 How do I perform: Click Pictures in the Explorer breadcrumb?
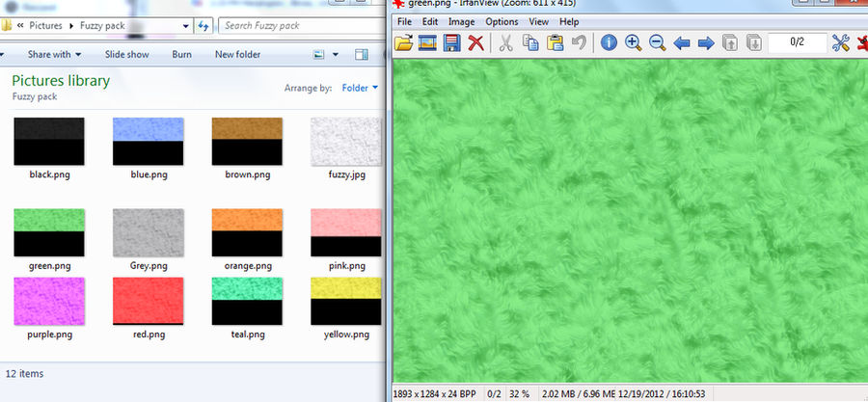[x=45, y=25]
